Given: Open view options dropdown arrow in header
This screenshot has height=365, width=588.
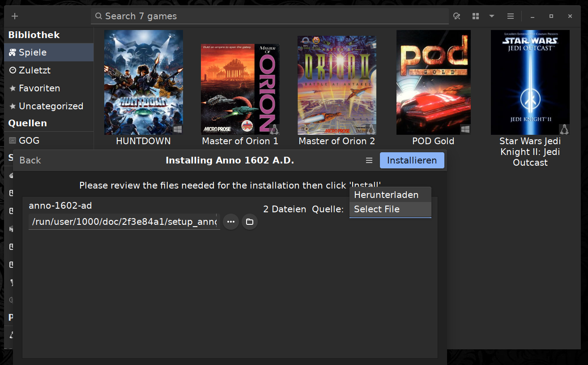Looking at the screenshot, I should (x=492, y=16).
